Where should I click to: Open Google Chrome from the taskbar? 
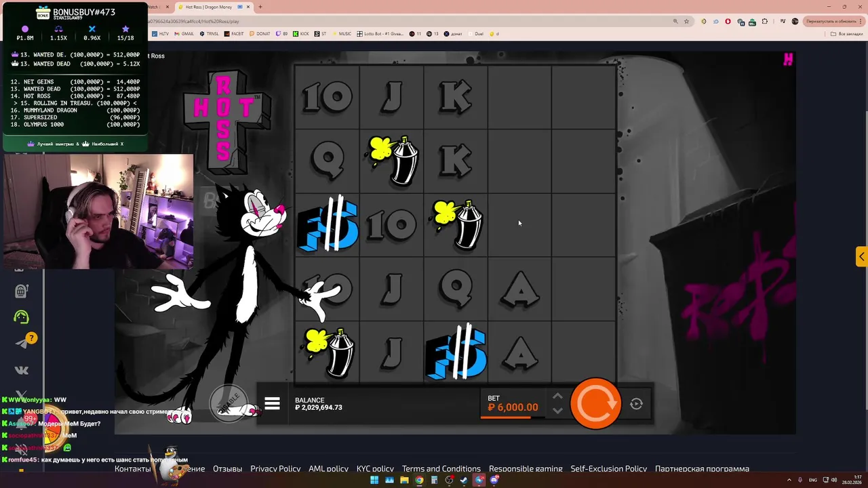pyautogui.click(x=419, y=480)
